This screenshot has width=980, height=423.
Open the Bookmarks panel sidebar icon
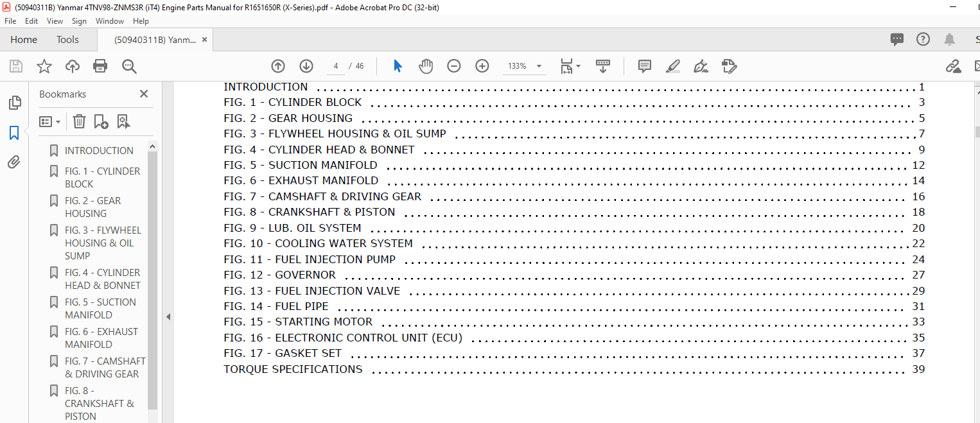(14, 133)
